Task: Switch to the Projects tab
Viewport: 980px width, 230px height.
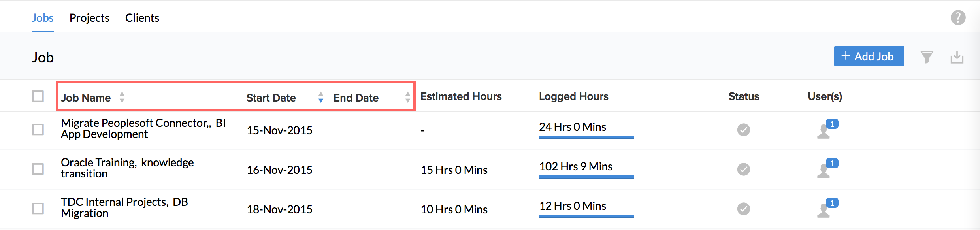Action: pyautogui.click(x=89, y=18)
